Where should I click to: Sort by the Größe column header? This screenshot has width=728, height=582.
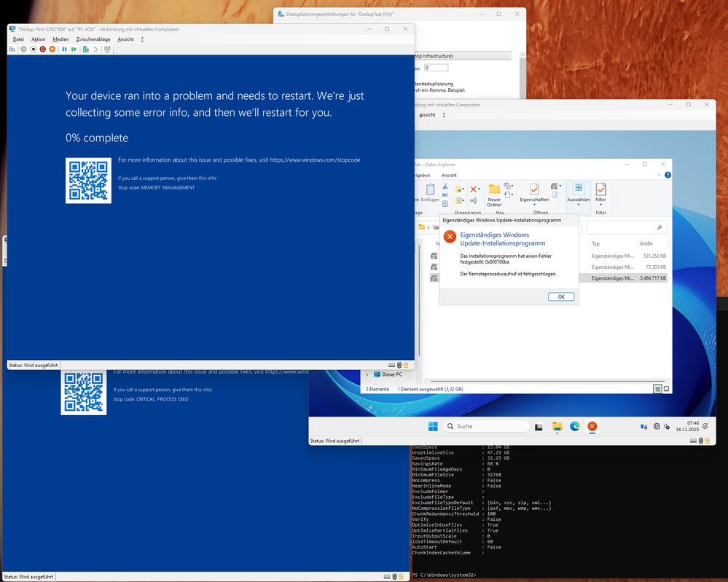[646, 244]
